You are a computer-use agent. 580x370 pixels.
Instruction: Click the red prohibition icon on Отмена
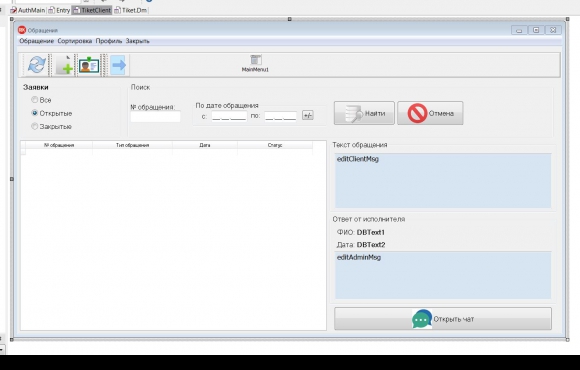(417, 113)
